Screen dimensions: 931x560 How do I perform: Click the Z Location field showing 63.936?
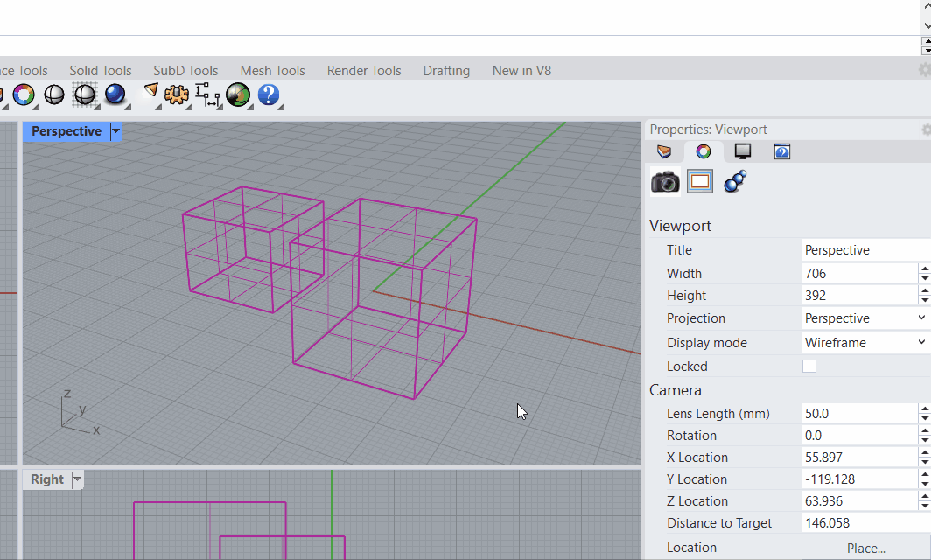pos(860,501)
